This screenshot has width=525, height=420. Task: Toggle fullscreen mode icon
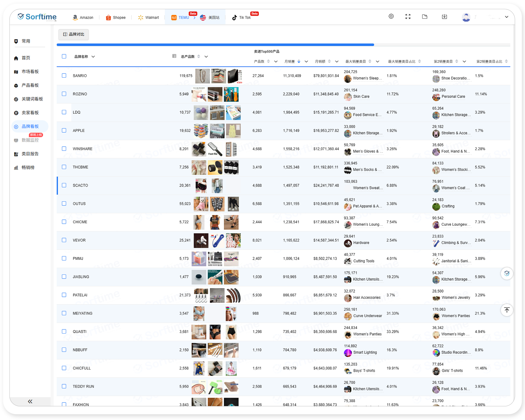click(x=408, y=16)
